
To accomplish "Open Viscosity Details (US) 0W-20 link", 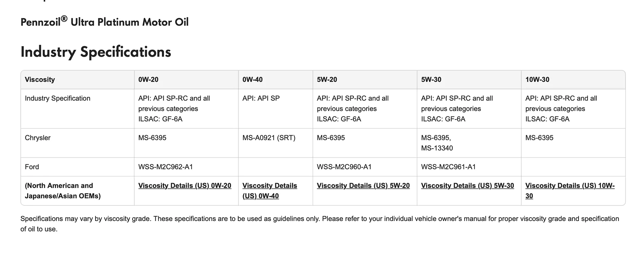I will [185, 186].
